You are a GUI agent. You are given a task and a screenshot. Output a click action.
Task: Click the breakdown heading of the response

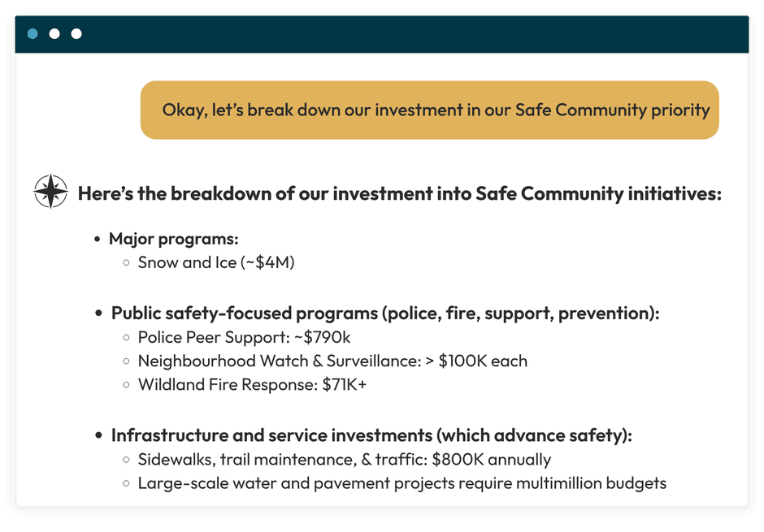click(399, 194)
